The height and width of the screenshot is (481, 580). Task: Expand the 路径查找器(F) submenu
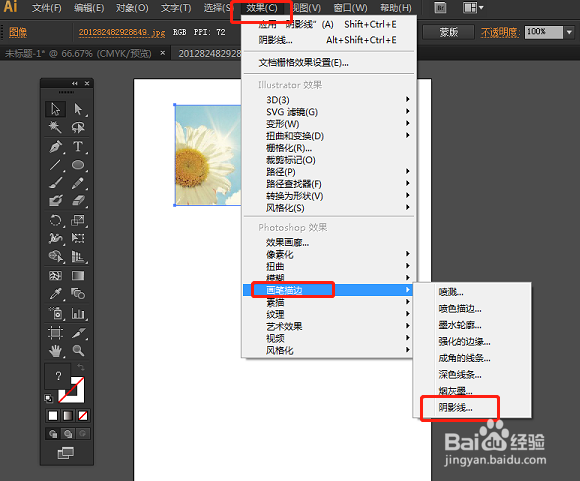click(x=329, y=184)
